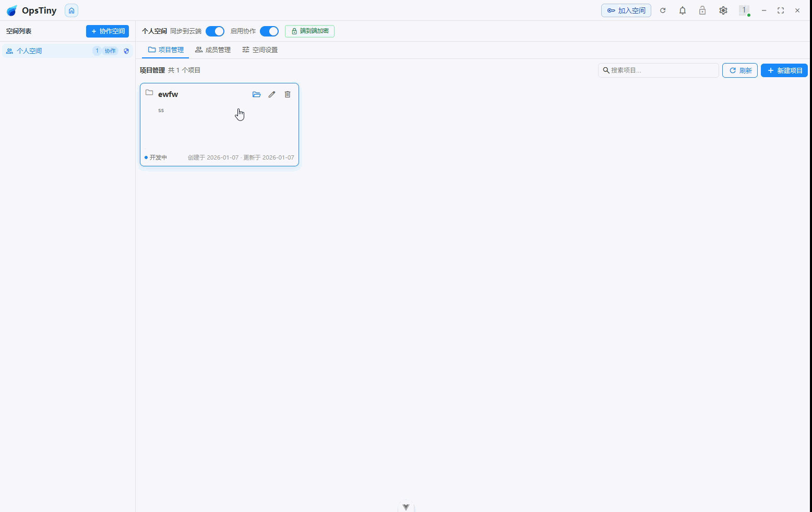
Task: Click the 新建项目 button
Action: point(784,70)
